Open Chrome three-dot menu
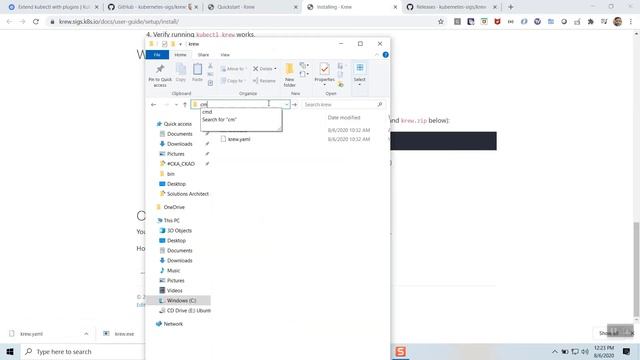Viewport: 640px width, 360px height. [631, 22]
